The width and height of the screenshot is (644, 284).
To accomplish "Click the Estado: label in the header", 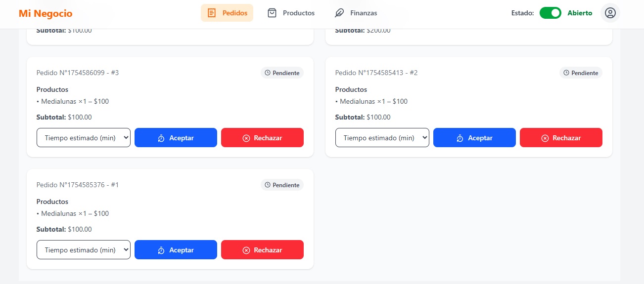I will 522,13.
